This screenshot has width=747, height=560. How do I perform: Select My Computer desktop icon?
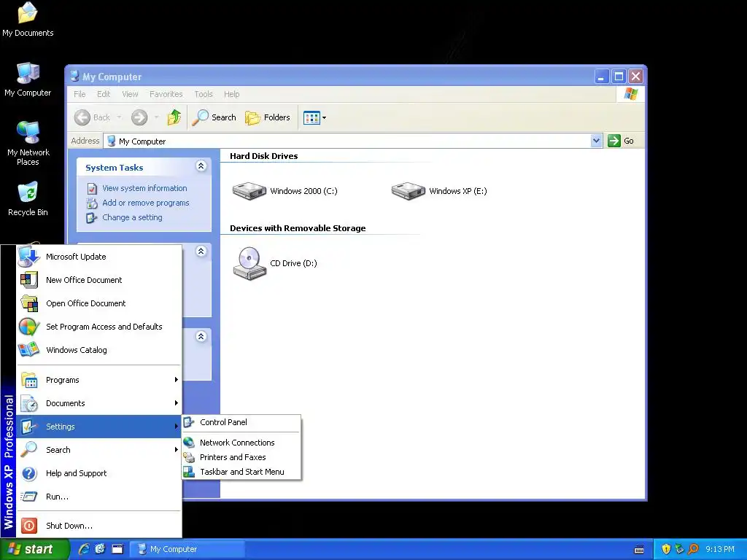click(28, 79)
